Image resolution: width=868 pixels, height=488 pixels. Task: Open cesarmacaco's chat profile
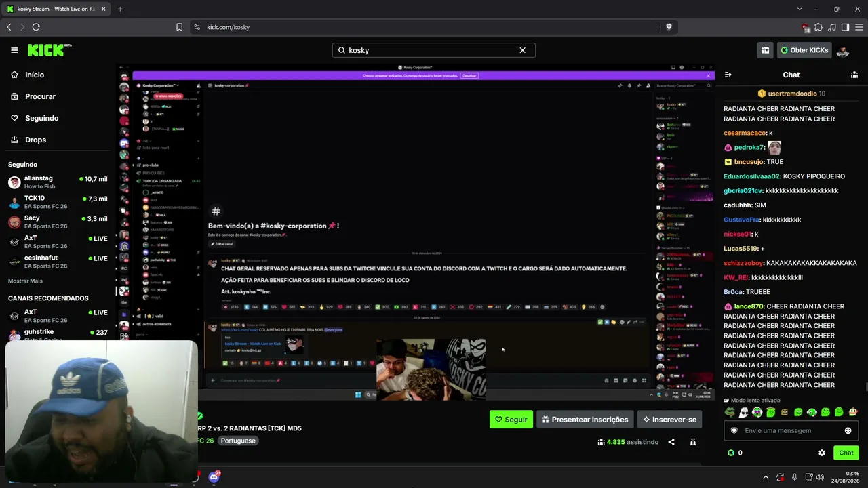[745, 133]
